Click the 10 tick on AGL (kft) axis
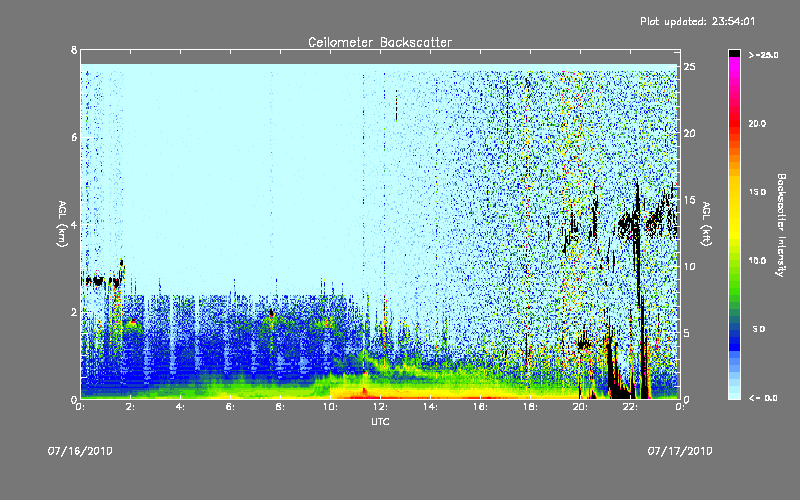This screenshot has height=500, width=800. [690, 266]
